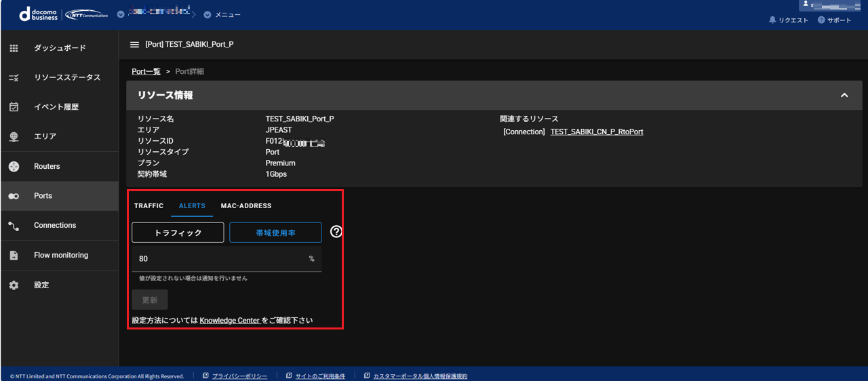868x381 pixels.
Task: Switch to the MAC-ADDRESS tab
Action: [245, 206]
